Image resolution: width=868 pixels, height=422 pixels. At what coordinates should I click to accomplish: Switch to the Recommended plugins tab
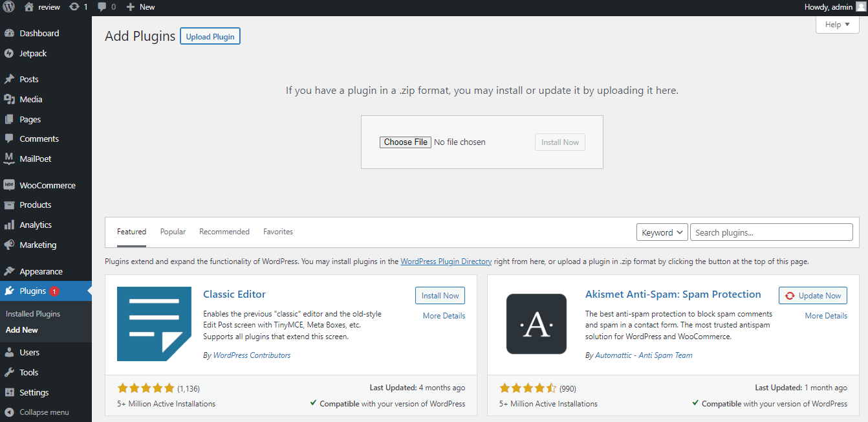click(224, 232)
